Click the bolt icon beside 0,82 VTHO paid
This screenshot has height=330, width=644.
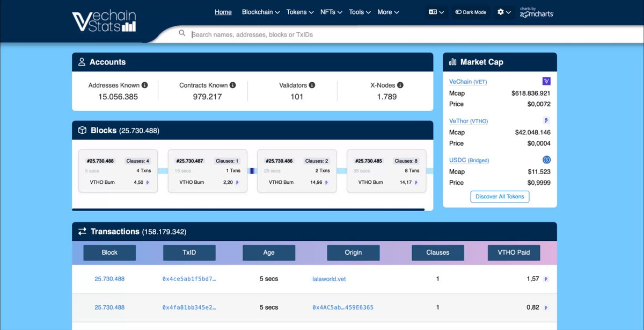pyautogui.click(x=546, y=307)
